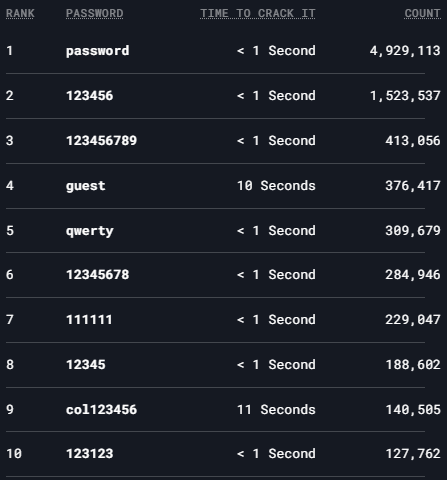Click the '111111' password text

point(89,320)
